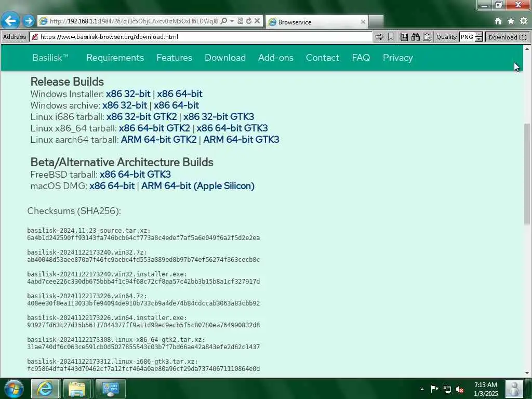This screenshot has width=532, height=399.
Task: Open the FAQ nav item
Action: point(361,58)
